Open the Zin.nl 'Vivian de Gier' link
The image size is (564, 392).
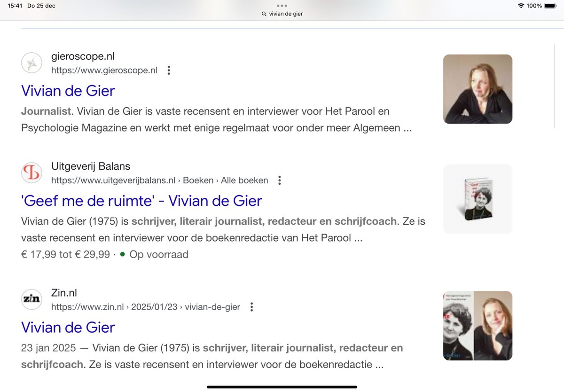coord(68,327)
